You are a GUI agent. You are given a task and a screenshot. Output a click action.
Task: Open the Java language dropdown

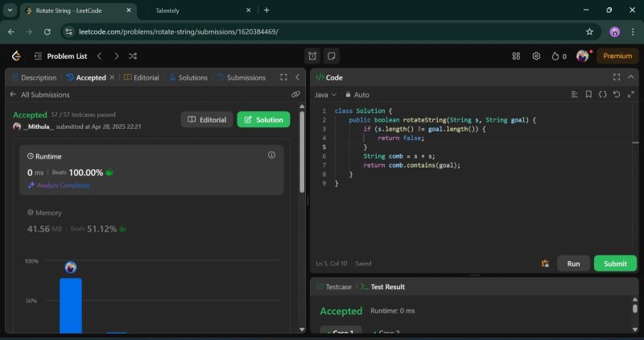[x=326, y=94]
